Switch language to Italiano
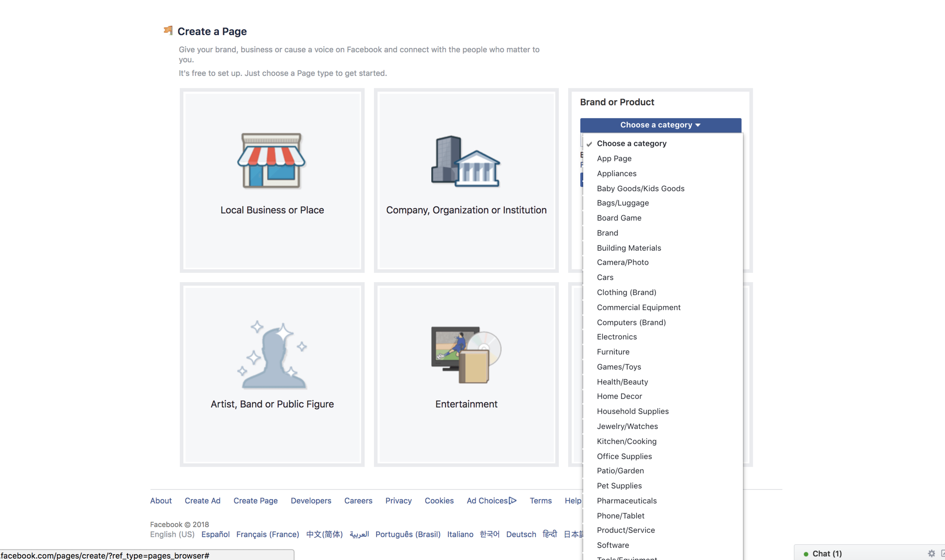 pos(460,534)
